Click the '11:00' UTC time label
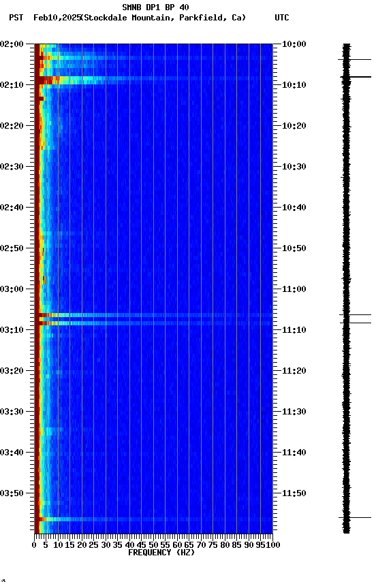 click(294, 289)
